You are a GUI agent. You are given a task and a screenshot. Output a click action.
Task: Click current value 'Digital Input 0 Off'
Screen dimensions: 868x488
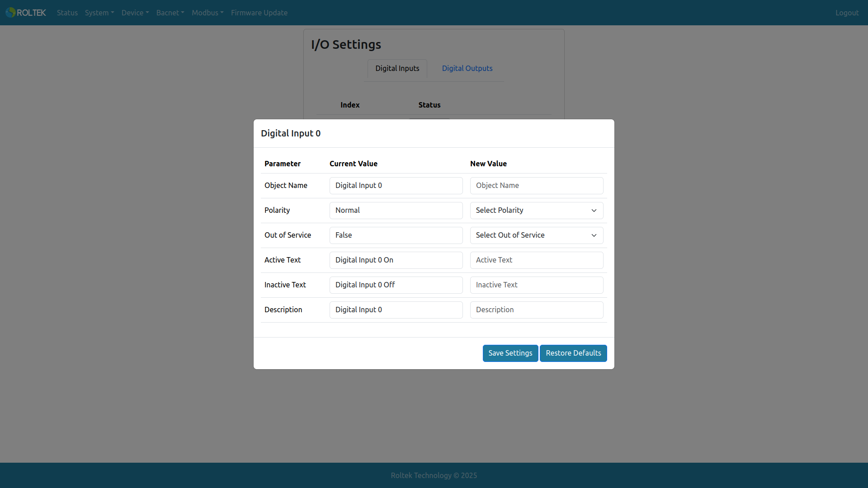coord(396,285)
